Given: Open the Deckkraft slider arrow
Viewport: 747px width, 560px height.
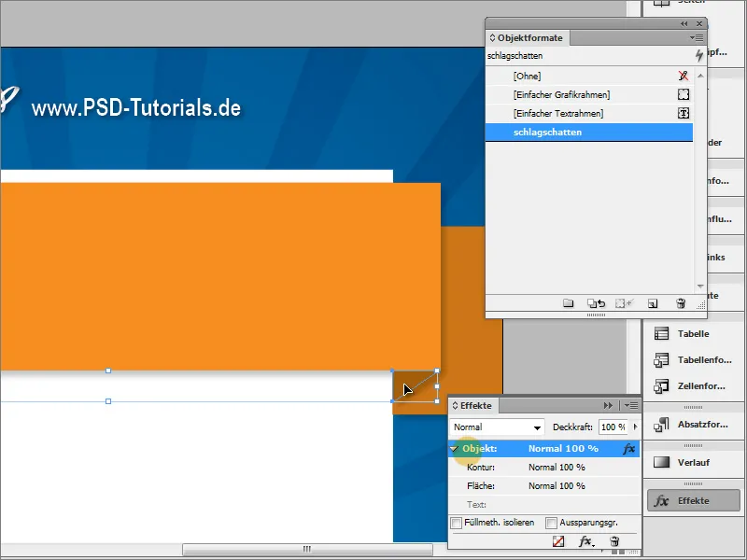Looking at the screenshot, I should click(x=635, y=427).
